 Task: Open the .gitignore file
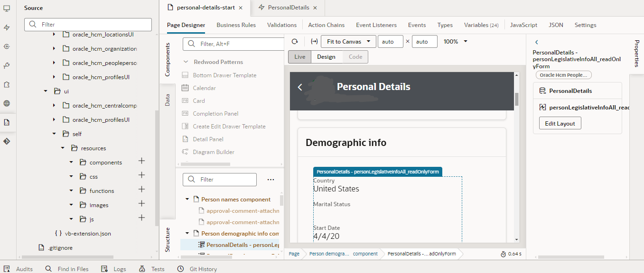[x=56, y=247]
